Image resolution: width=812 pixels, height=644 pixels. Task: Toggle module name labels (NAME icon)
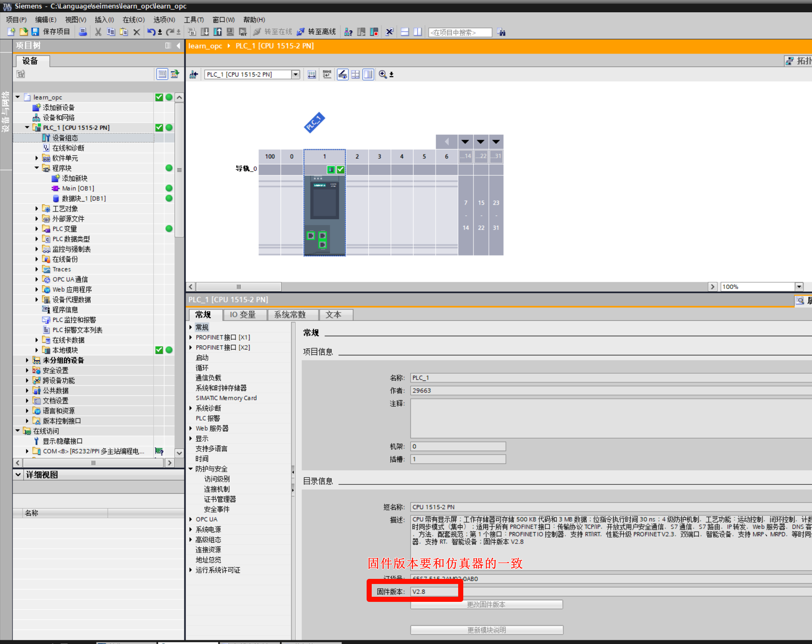click(327, 74)
